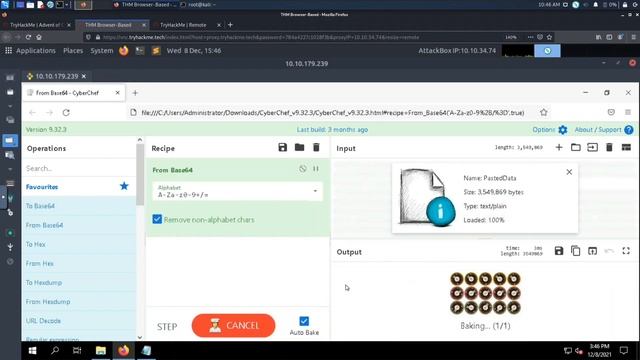Viewport: 640px width, 360px height.
Task: Open Windows notification center
Action: tap(624, 350)
